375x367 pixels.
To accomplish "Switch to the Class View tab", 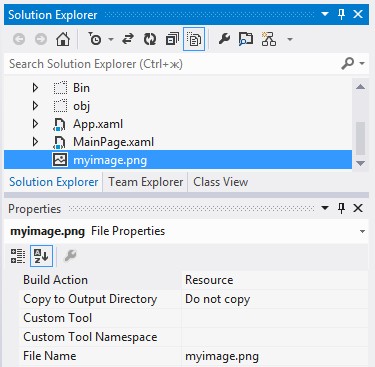I will tap(220, 182).
